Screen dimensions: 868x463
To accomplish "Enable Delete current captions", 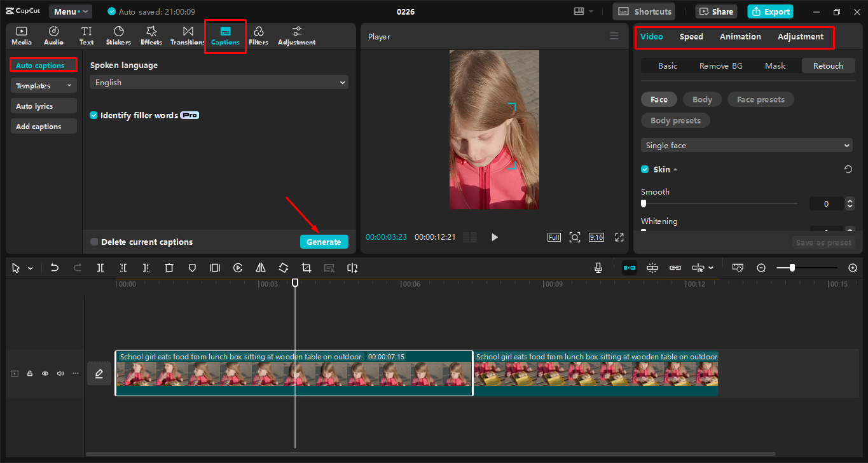I will coord(93,242).
